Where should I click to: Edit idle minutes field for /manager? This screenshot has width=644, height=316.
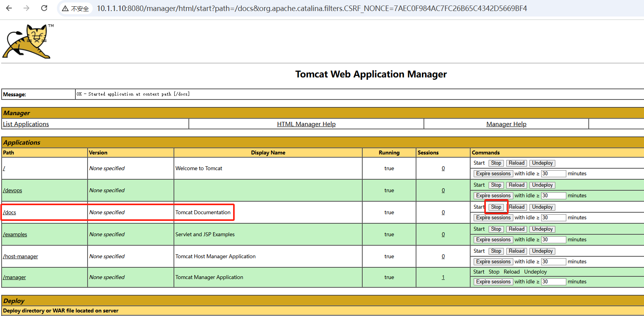point(553,282)
